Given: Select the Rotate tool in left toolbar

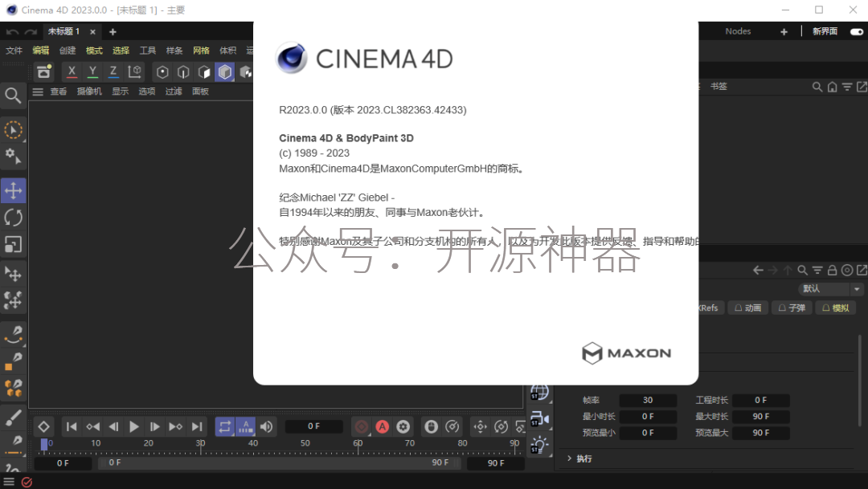Looking at the screenshot, I should point(14,218).
